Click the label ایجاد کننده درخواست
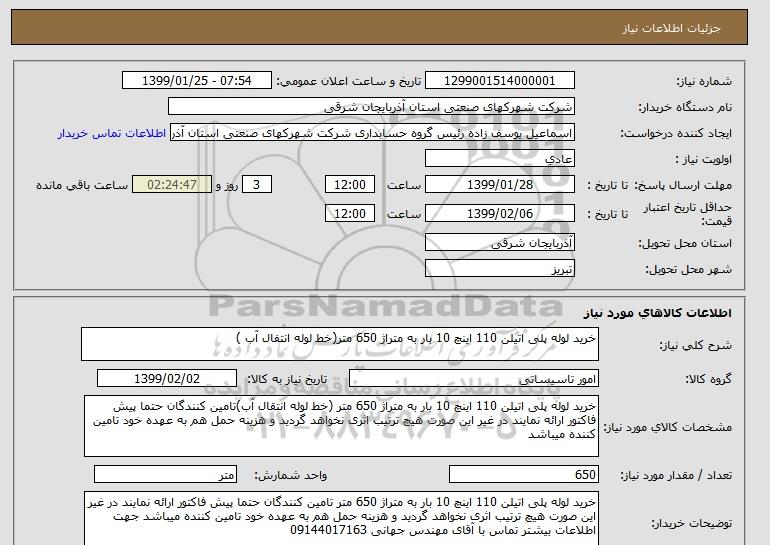The height and width of the screenshot is (545, 770). (676, 134)
